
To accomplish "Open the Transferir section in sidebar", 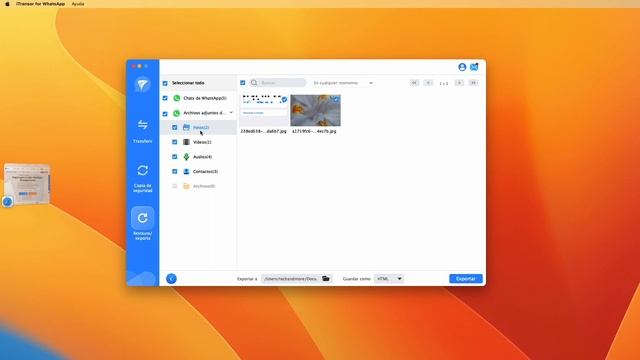I will pyautogui.click(x=142, y=131).
